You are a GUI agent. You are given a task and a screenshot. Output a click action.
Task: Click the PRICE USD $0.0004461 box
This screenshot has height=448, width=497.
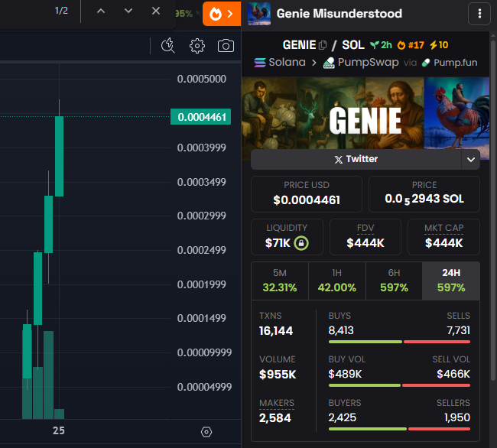coord(307,194)
